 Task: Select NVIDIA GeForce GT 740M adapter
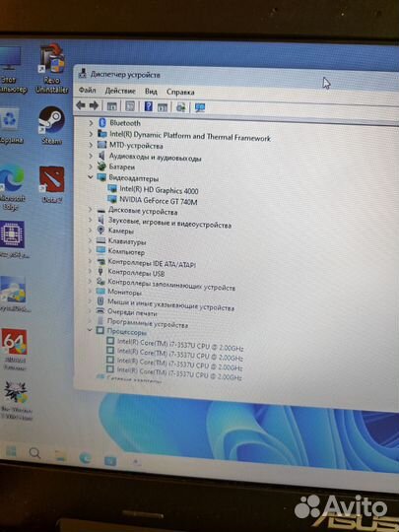point(158,201)
